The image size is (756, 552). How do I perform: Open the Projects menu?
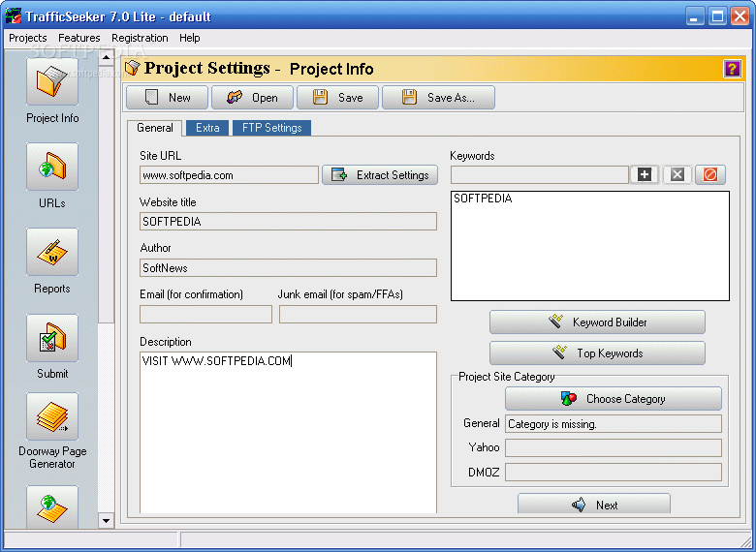coord(28,38)
